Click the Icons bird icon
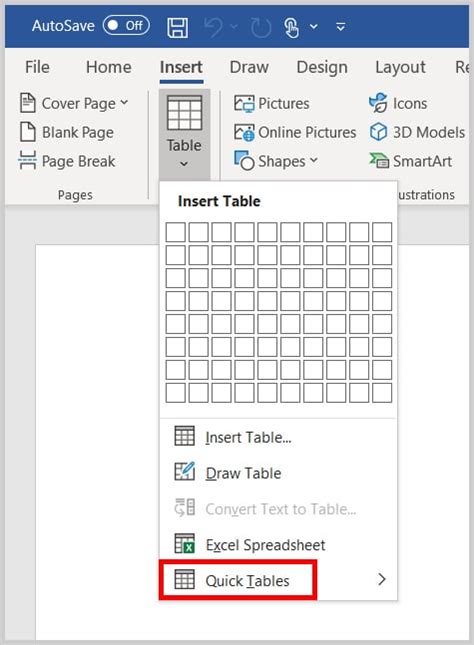 (378, 103)
